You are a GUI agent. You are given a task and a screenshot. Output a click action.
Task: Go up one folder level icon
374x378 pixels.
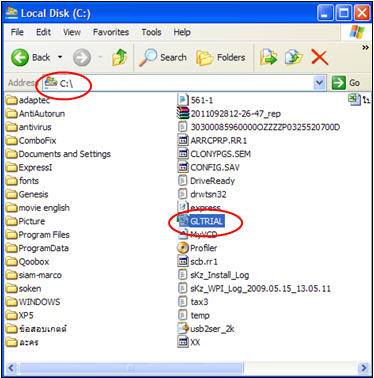click(x=120, y=57)
